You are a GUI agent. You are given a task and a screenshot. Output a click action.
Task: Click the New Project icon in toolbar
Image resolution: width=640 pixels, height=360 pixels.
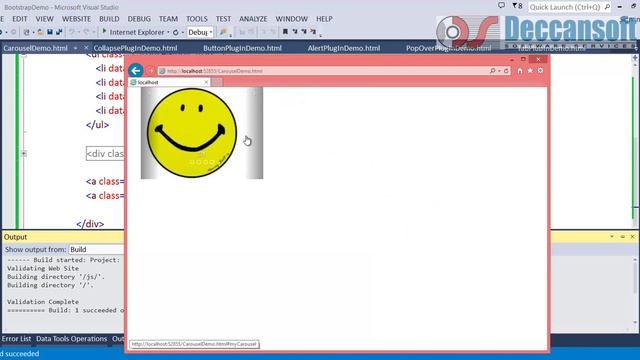[x=27, y=32]
